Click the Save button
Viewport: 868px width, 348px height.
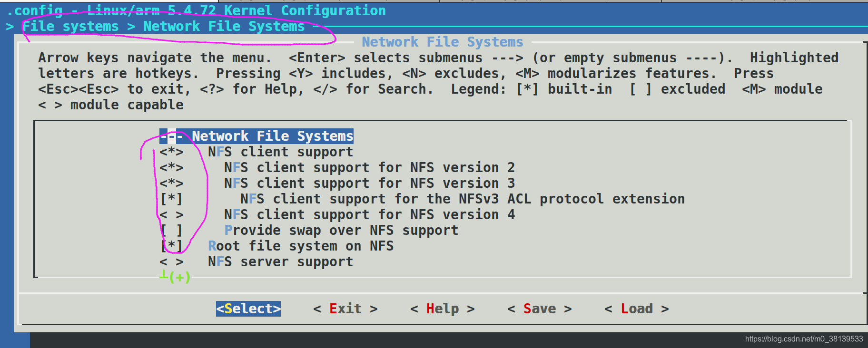point(540,309)
